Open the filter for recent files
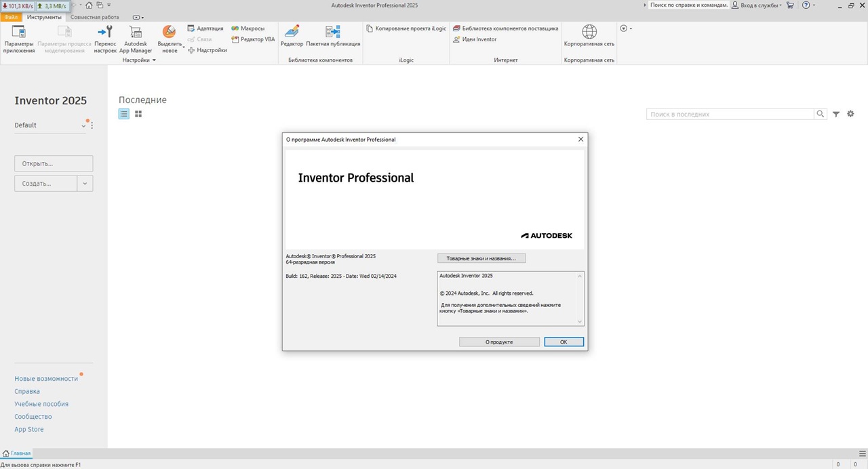Screen dimensions: 868x469 click(x=836, y=115)
